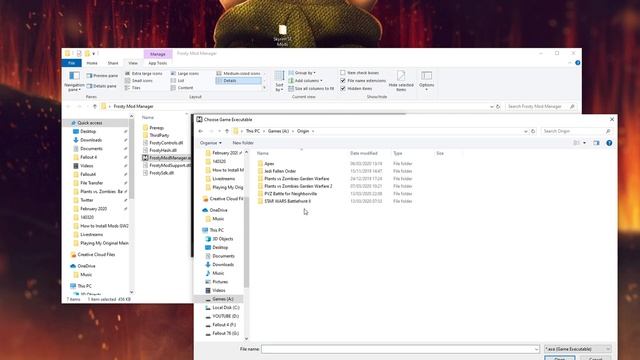The image size is (640, 360).
Task: Open the Apex folder in the dialog
Action: click(x=269, y=164)
